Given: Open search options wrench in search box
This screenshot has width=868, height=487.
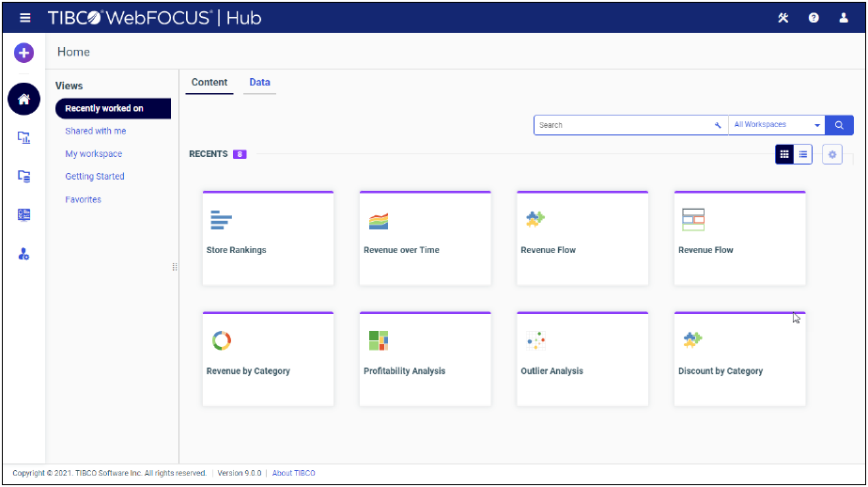Looking at the screenshot, I should (718, 125).
